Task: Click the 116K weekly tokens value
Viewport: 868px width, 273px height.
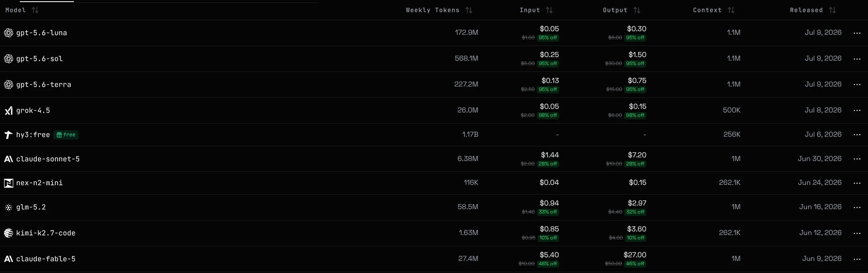Action: coord(471,182)
